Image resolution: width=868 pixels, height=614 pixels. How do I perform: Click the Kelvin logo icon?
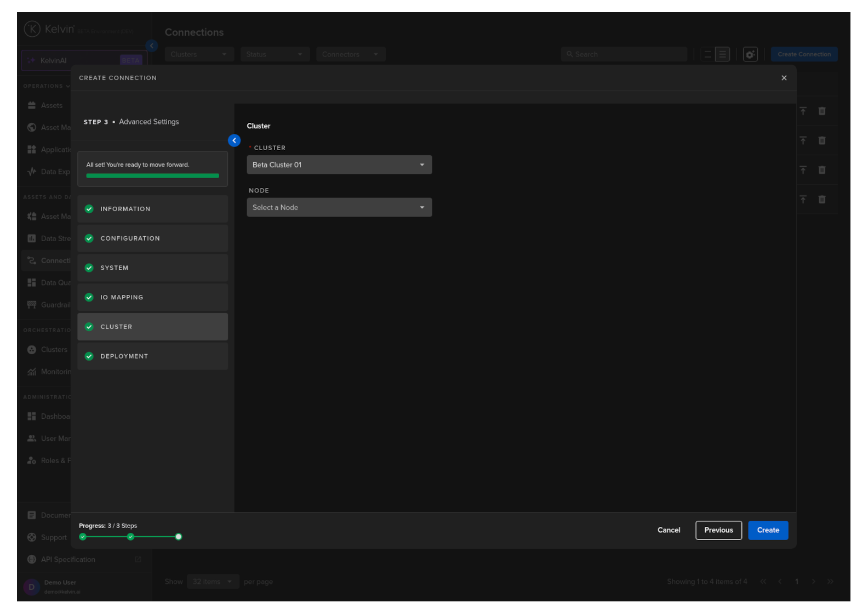pyautogui.click(x=32, y=29)
